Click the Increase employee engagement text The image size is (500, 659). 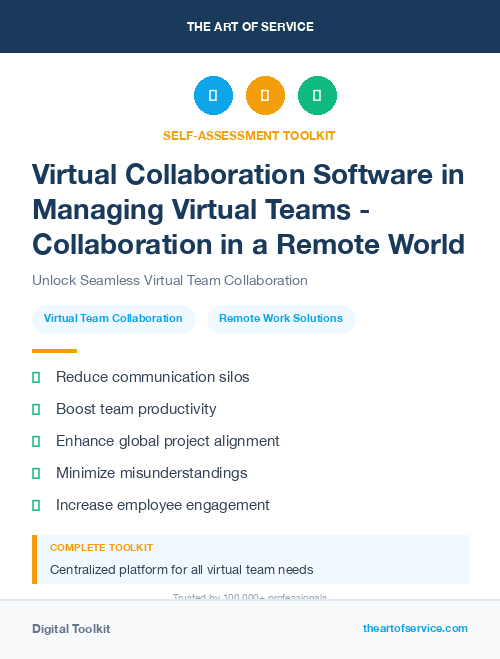[163, 505]
